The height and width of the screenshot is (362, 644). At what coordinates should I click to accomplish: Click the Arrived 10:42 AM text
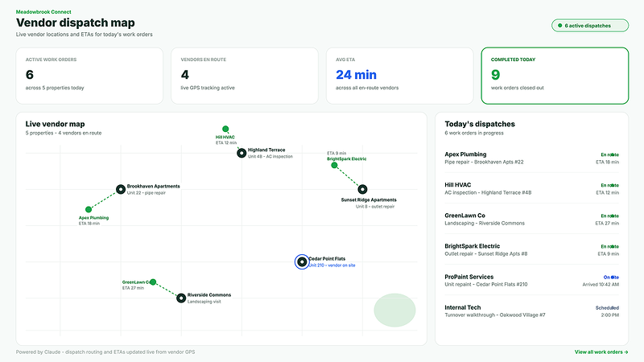(x=601, y=285)
